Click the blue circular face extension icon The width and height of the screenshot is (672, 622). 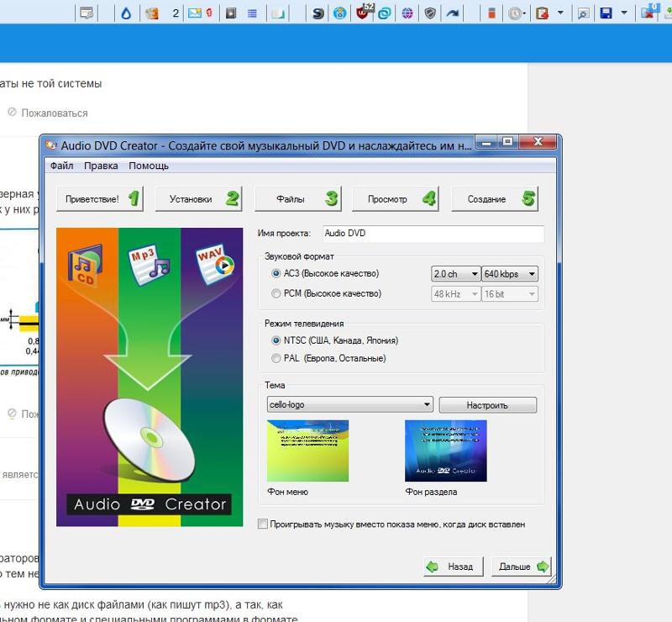(x=340, y=13)
